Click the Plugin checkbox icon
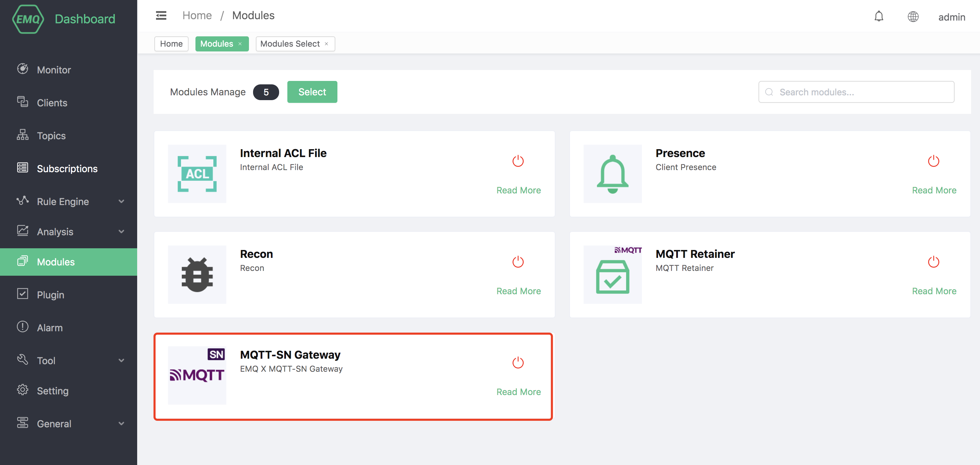This screenshot has height=465, width=980. pyautogui.click(x=22, y=294)
